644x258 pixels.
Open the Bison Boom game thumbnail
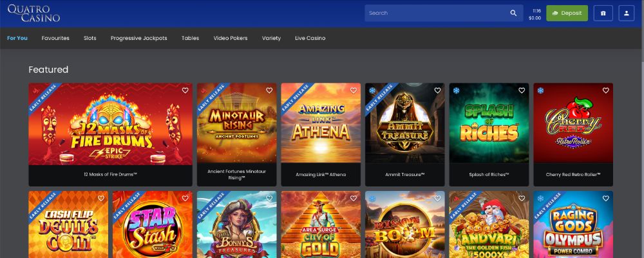pyautogui.click(x=404, y=224)
